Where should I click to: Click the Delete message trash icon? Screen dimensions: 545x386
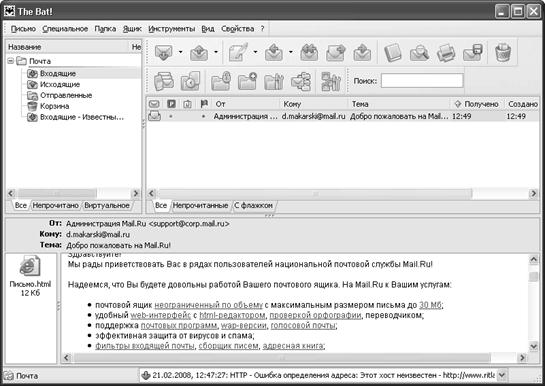[x=503, y=53]
